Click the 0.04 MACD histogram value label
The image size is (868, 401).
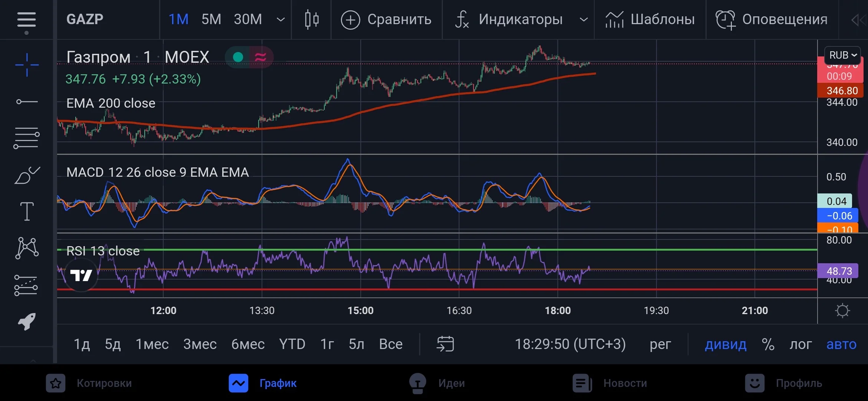(x=835, y=201)
